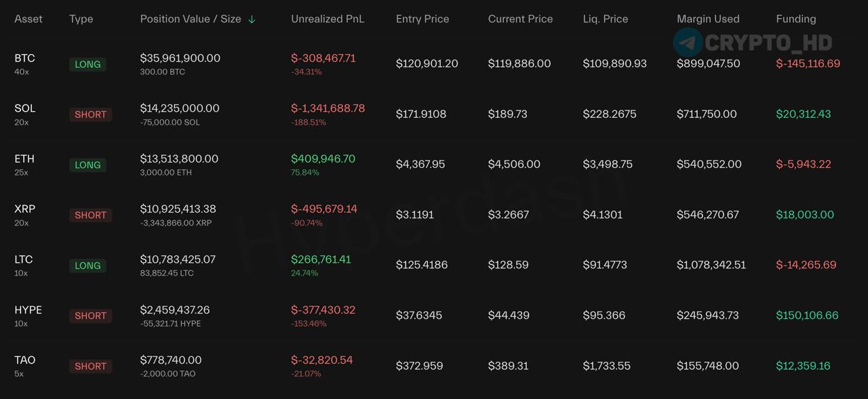The width and height of the screenshot is (868, 399).
Task: Click the LONG badge on the BTC row
Action: point(87,64)
